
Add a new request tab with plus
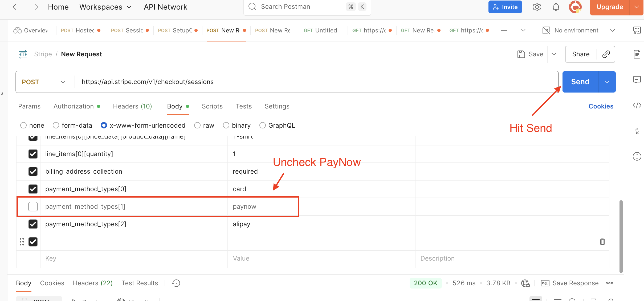504,31
